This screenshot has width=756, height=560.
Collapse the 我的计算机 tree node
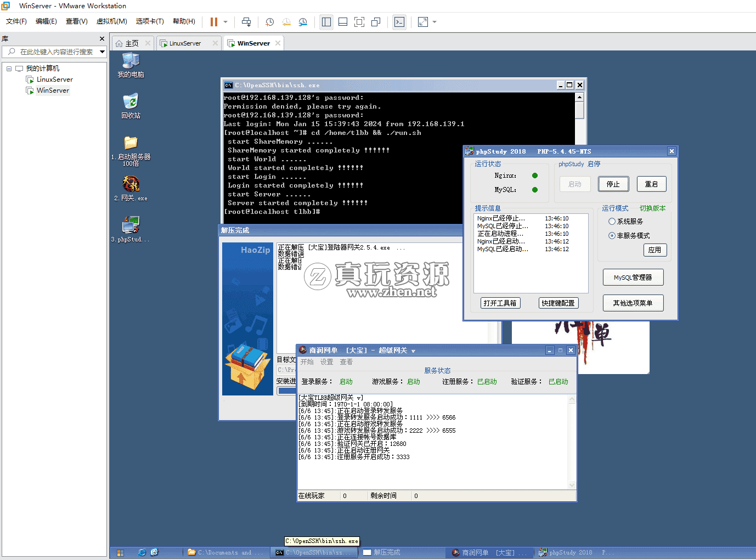9,69
